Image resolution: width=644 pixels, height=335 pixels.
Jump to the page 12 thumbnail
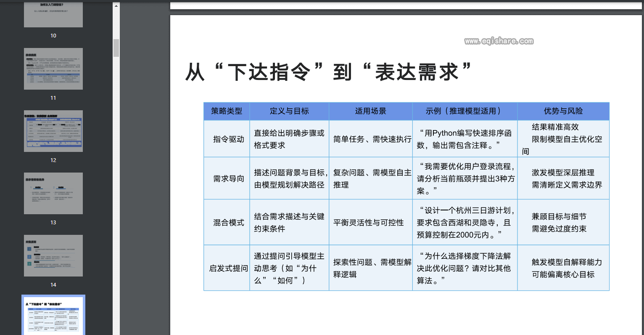tap(53, 131)
